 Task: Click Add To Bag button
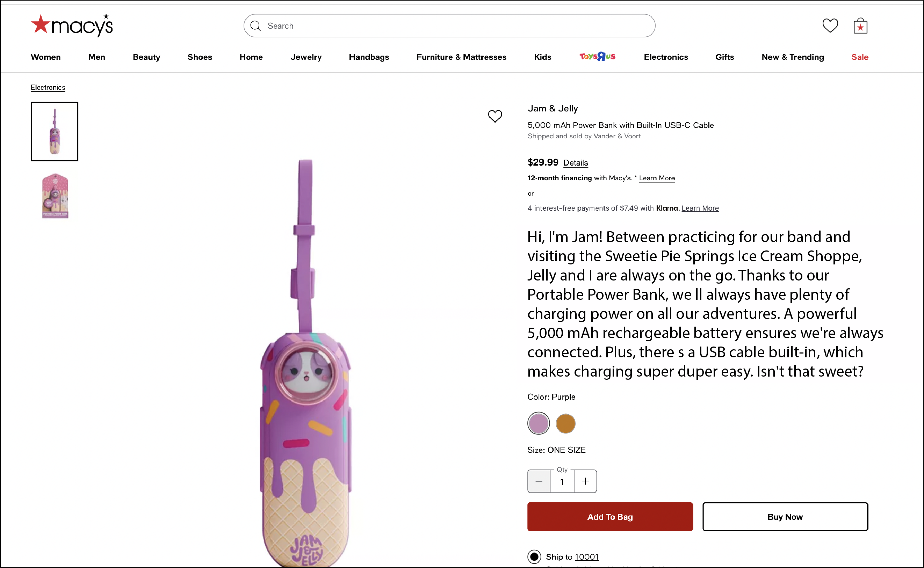point(610,517)
